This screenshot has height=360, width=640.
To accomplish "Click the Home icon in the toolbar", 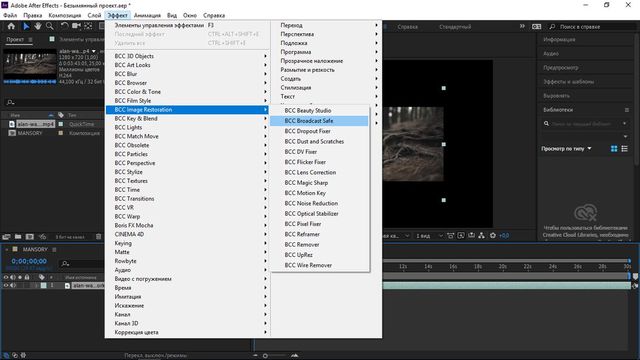I will pos(11,26).
